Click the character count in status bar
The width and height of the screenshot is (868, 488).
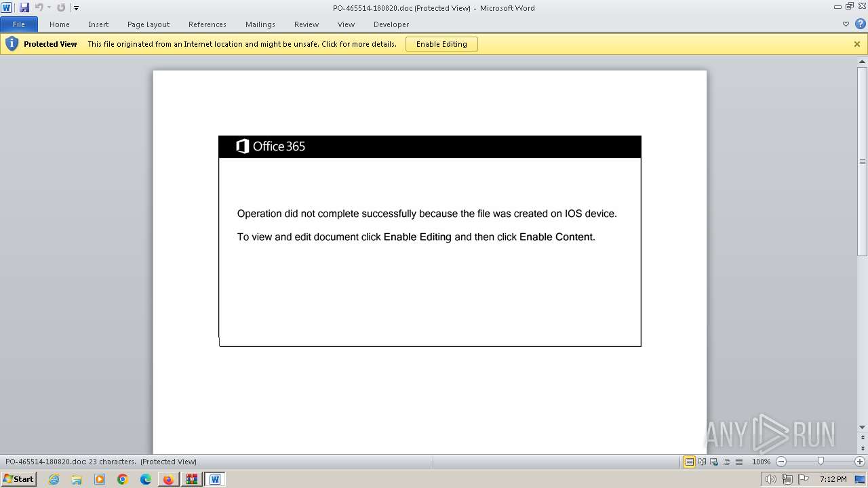(x=101, y=462)
